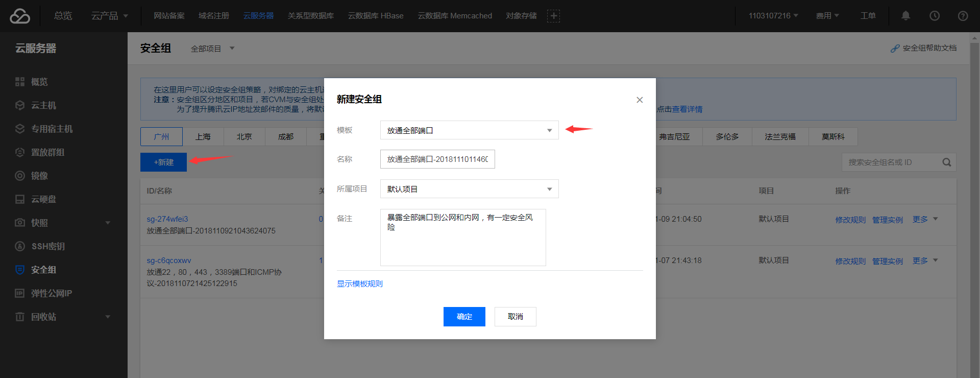Open 云服务器 in top navigation

click(258, 16)
